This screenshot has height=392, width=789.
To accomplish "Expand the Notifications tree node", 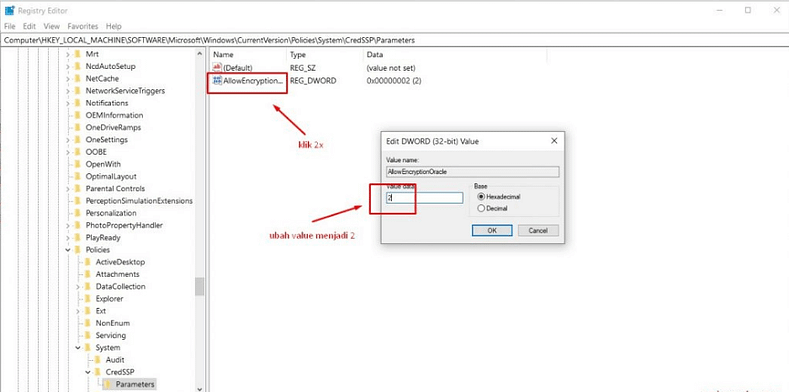I will 68,103.
